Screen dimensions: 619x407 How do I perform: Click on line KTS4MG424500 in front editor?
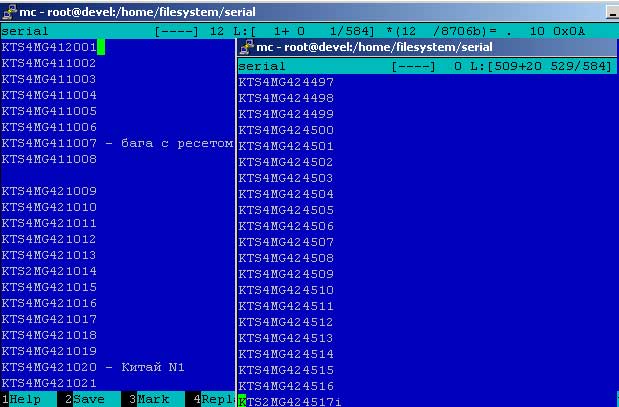coord(286,130)
